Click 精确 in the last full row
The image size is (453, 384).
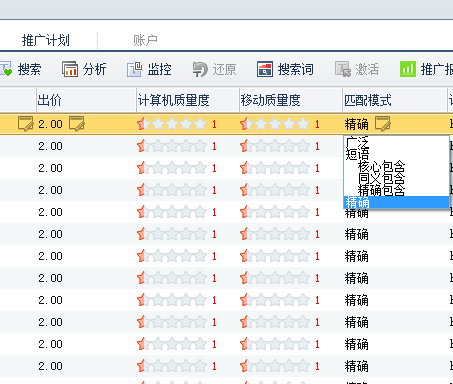coord(357,366)
